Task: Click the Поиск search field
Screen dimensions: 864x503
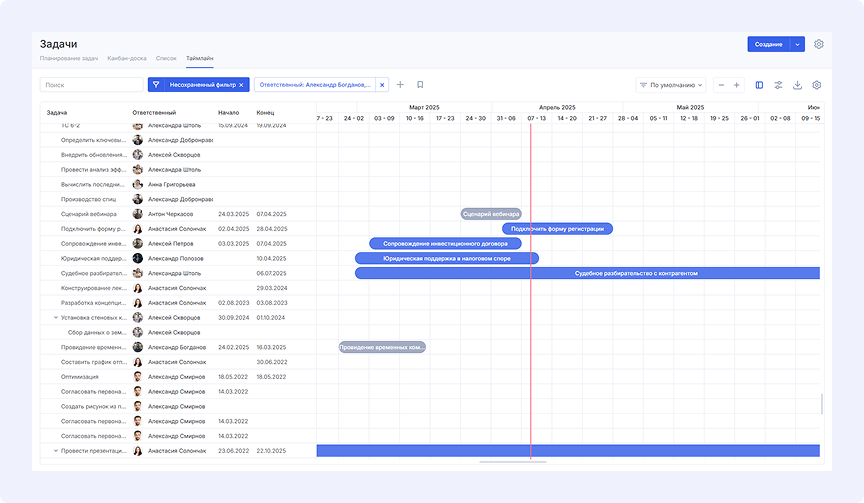Action: 91,85
